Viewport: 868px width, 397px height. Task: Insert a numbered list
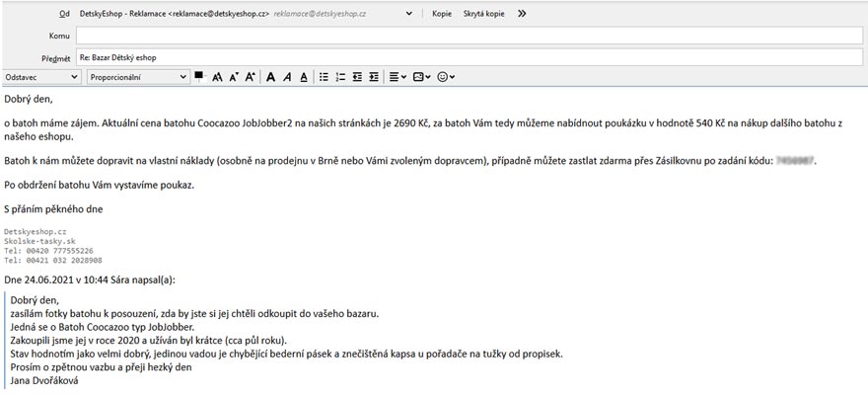(x=339, y=76)
